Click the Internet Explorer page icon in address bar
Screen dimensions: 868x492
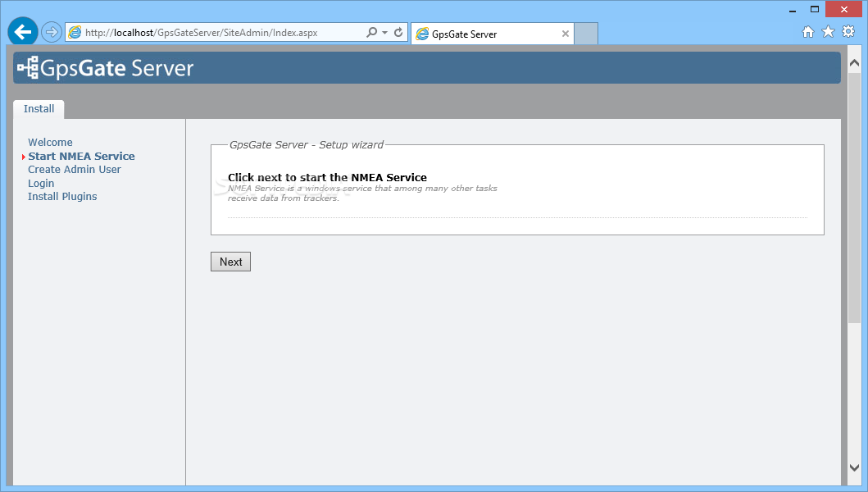[75, 32]
